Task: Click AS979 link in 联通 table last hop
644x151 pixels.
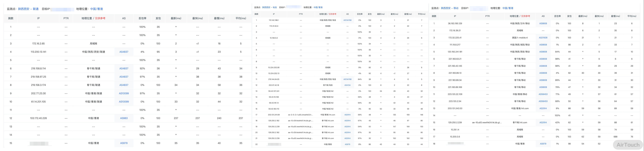Action: tap(124, 143)
